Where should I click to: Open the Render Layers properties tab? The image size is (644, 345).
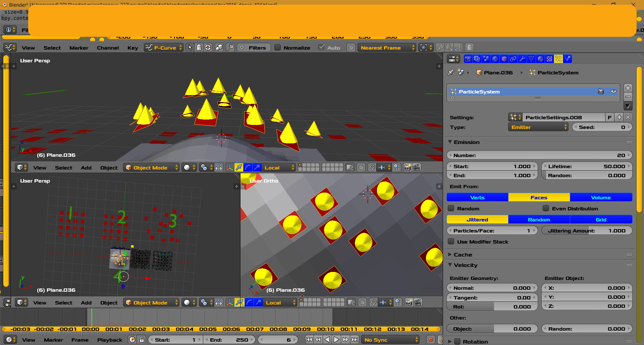click(477, 59)
